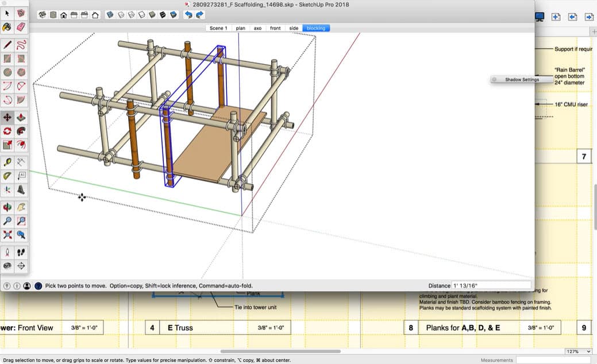Click the blue undo arrow

tap(188, 15)
